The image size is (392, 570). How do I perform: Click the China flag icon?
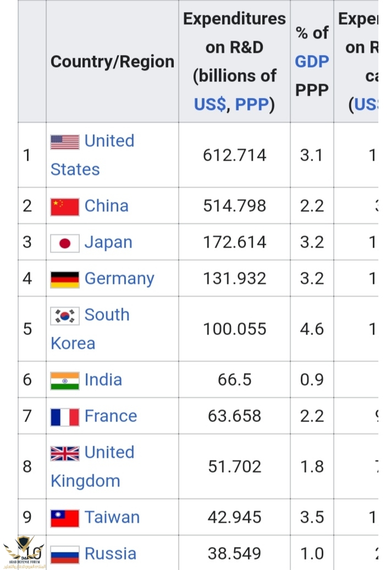click(x=65, y=206)
